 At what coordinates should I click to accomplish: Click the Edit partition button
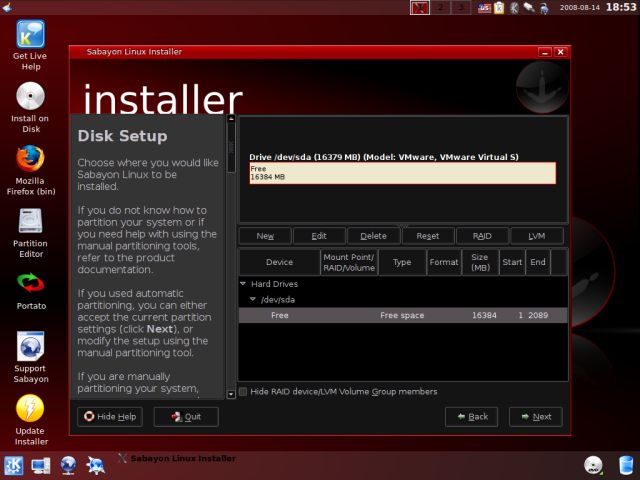click(x=319, y=236)
